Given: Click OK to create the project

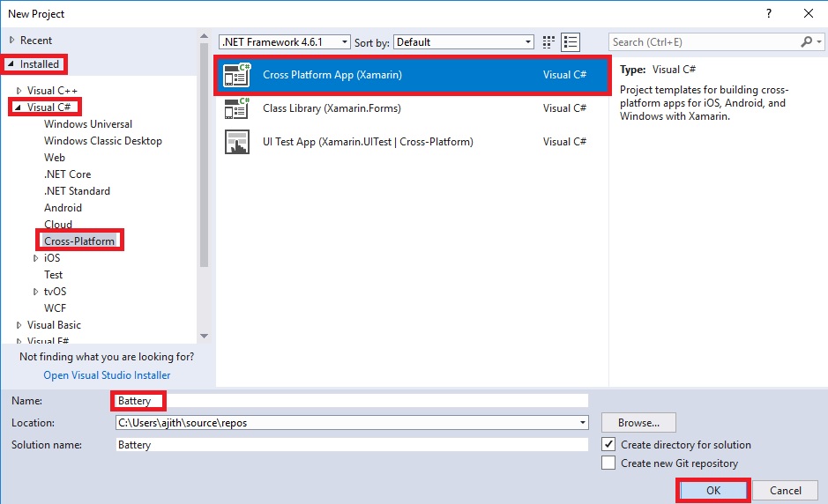Looking at the screenshot, I should coord(713,490).
